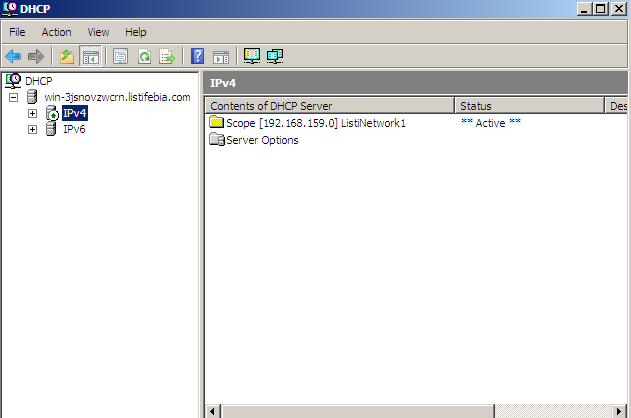
Task: Click the IPv6 node icon in tree
Action: [51, 129]
